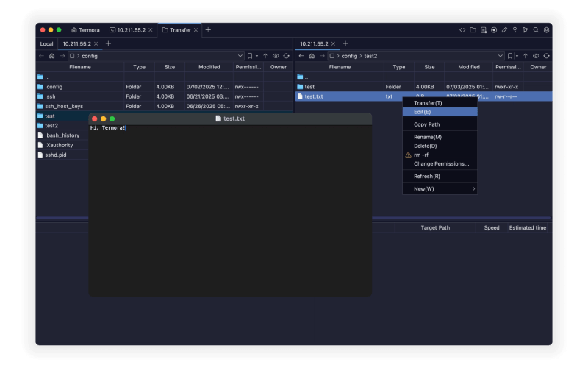Go to parent folder in right pane
The image size is (588, 368).
coord(526,56)
